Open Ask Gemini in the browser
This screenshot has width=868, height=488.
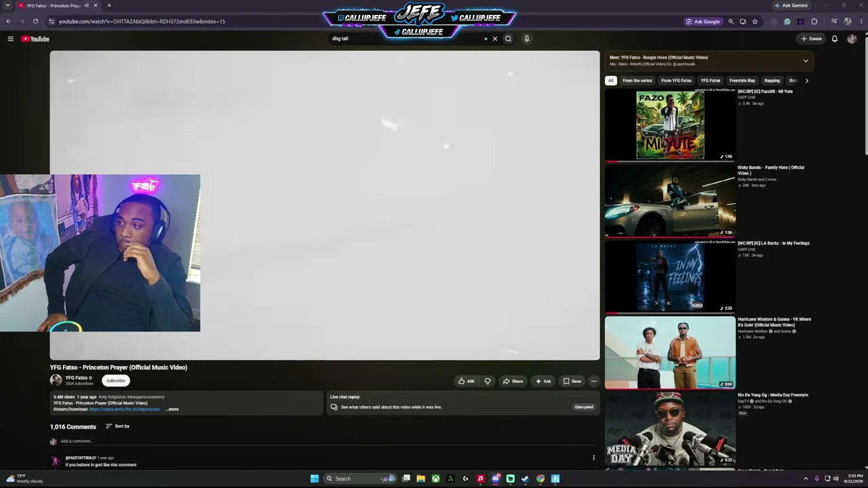pos(791,5)
